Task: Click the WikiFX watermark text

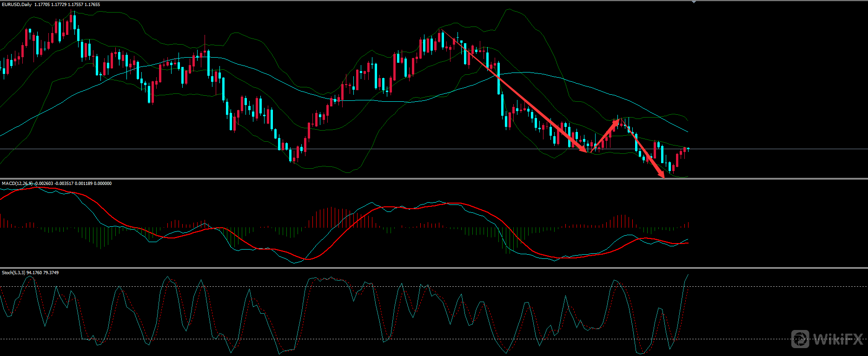Action: [x=837, y=339]
